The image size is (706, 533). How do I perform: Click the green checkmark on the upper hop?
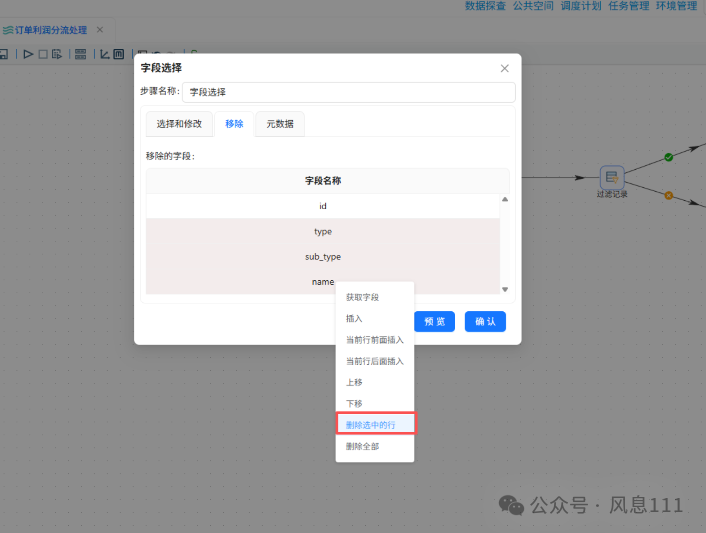669,157
